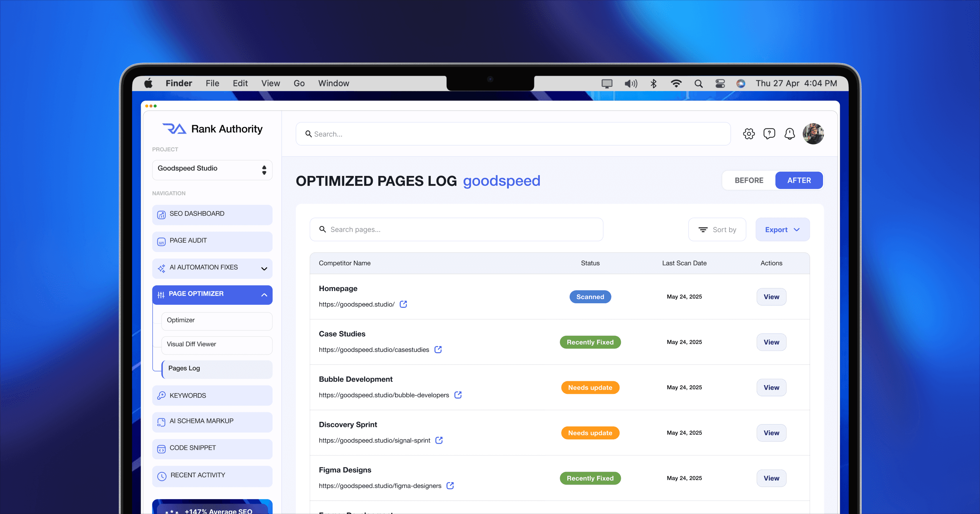Open Sort by options
The height and width of the screenshot is (514, 980).
tap(717, 230)
